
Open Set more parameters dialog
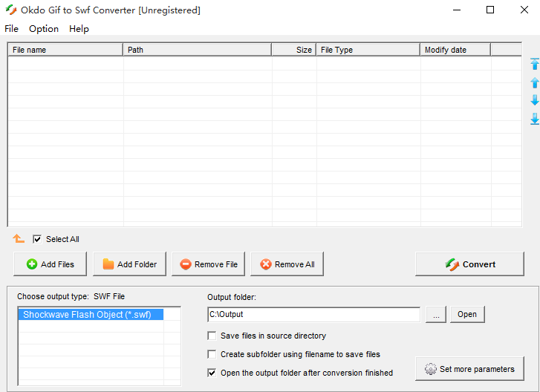point(469,368)
